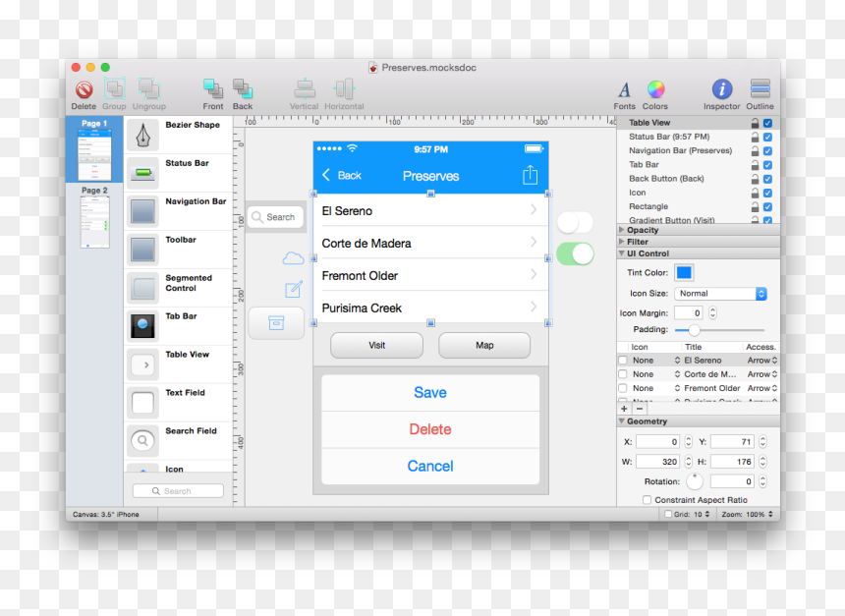845x616 pixels.
Task: Open accessory dropdown for Fremont Older row
Action: [x=762, y=388]
